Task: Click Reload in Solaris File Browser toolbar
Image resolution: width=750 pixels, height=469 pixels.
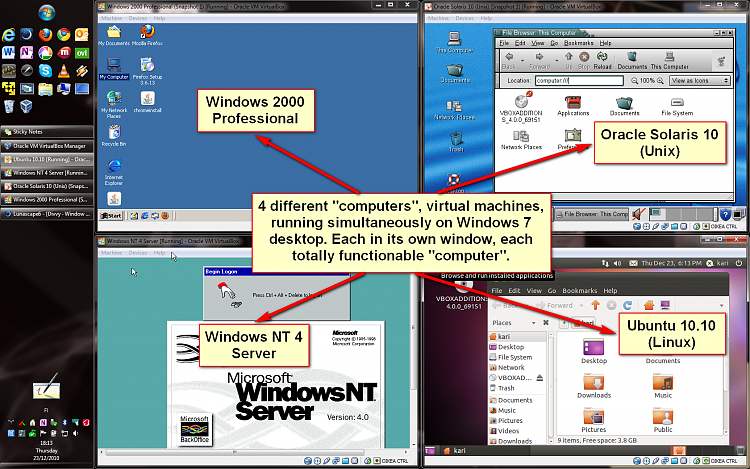Action: (602, 61)
